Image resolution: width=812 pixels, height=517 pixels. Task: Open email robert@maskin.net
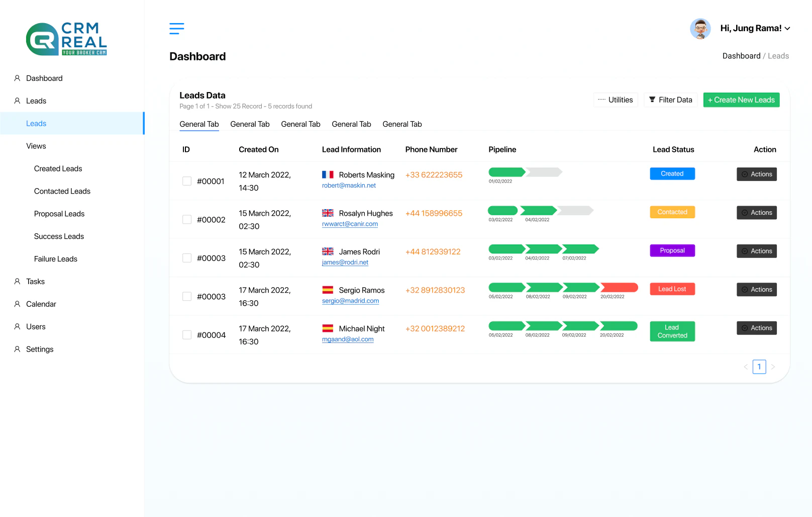[349, 186]
